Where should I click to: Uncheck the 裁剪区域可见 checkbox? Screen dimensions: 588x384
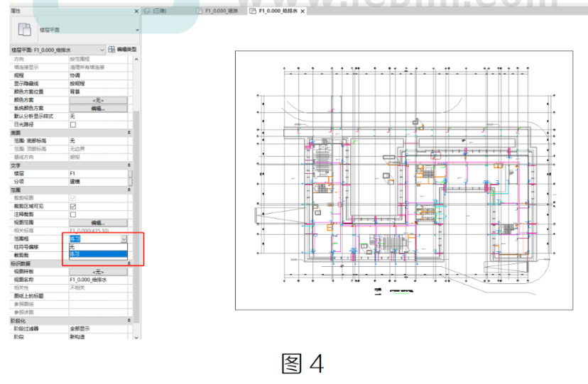pos(73,207)
